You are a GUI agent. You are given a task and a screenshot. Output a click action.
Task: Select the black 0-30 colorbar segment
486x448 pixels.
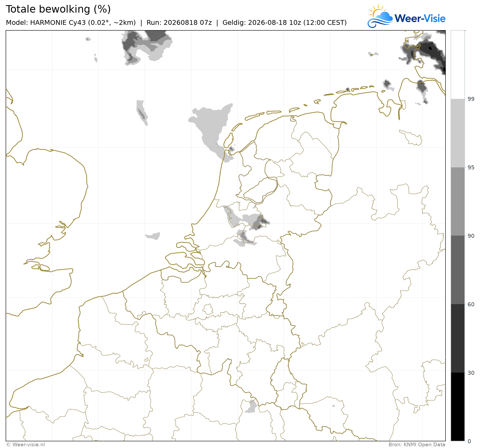click(x=458, y=407)
